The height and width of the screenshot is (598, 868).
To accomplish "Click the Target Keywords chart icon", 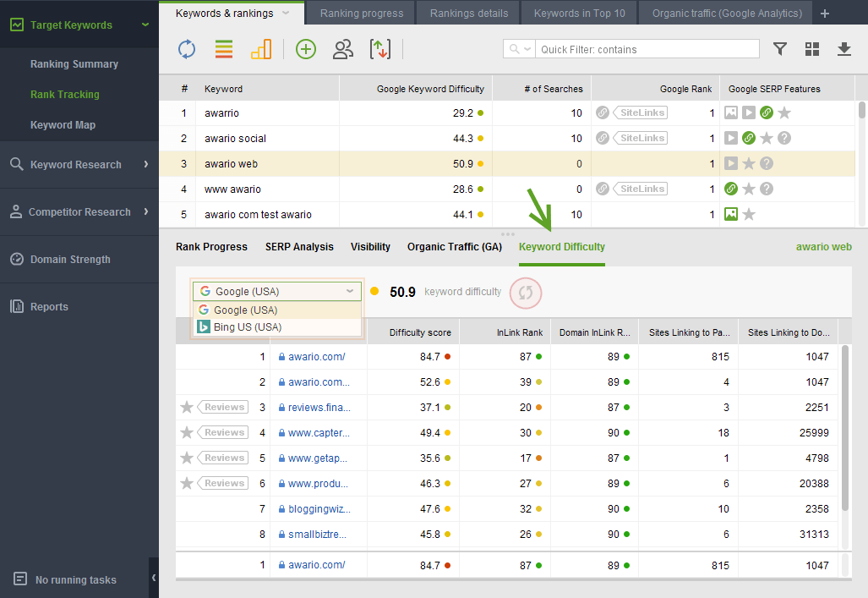I will click(17, 25).
